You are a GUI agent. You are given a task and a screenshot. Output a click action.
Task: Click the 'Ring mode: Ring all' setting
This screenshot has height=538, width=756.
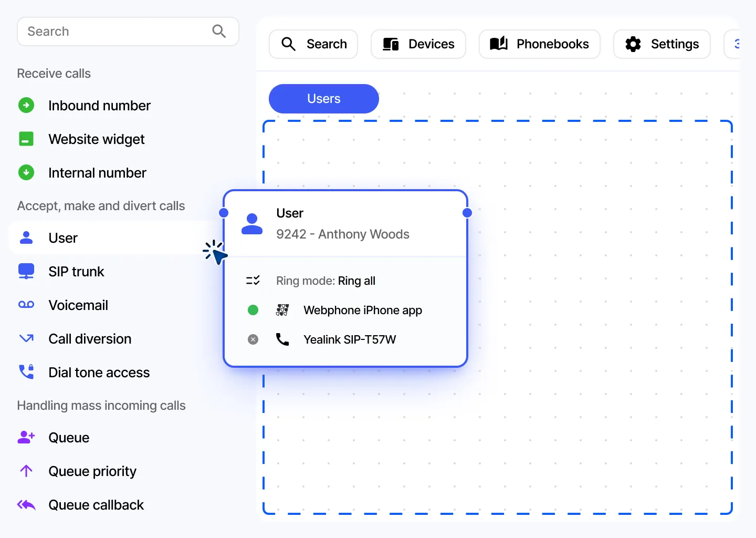point(325,281)
